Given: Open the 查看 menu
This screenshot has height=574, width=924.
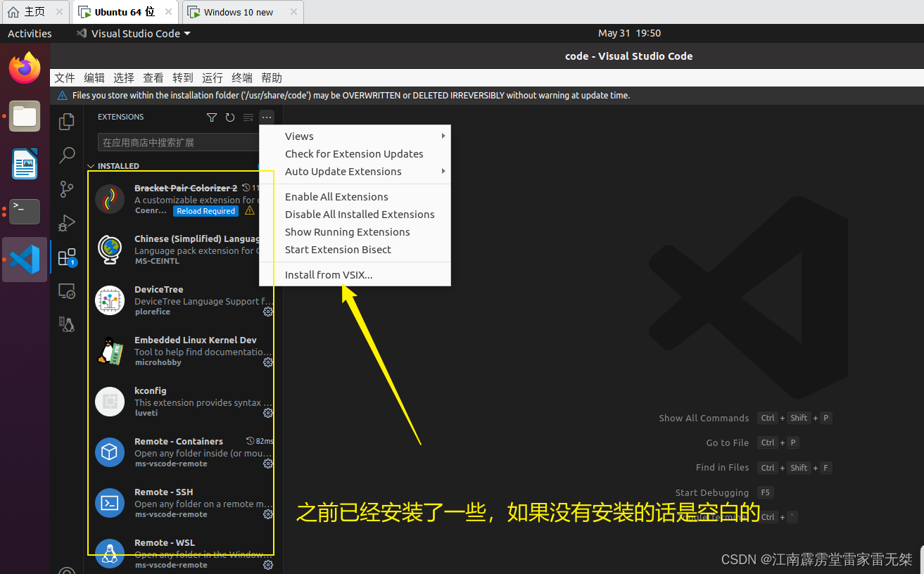Looking at the screenshot, I should click(x=153, y=78).
